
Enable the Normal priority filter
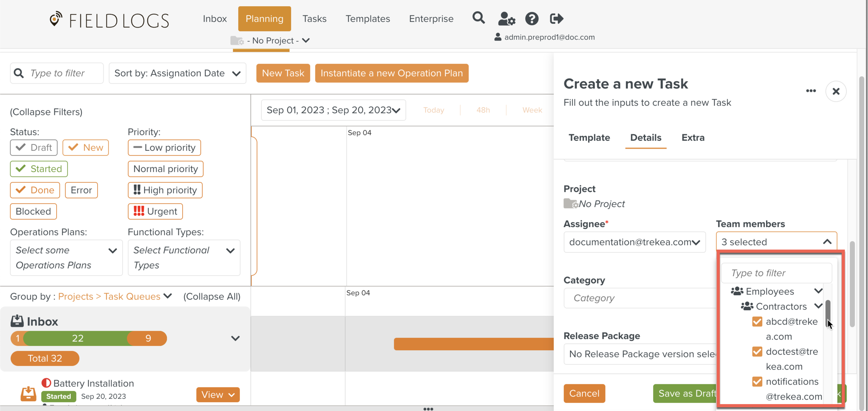pos(166,169)
